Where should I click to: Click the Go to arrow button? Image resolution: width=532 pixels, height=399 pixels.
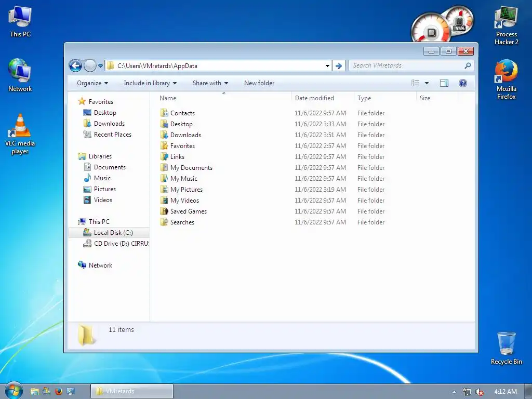coord(339,66)
